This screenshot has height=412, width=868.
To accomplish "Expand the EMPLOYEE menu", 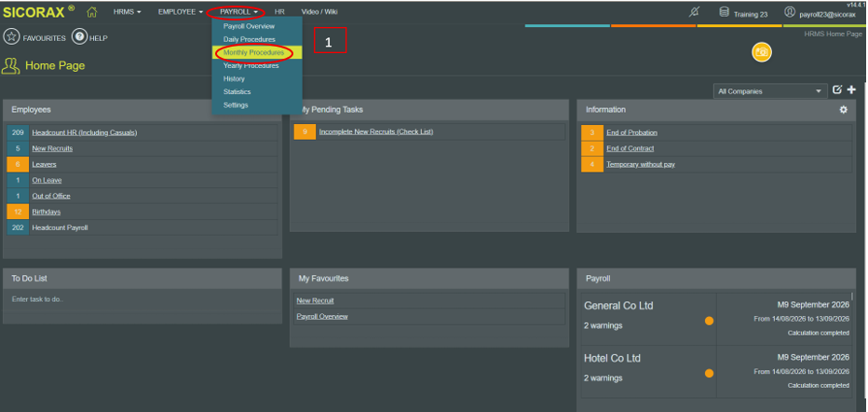I will [181, 11].
